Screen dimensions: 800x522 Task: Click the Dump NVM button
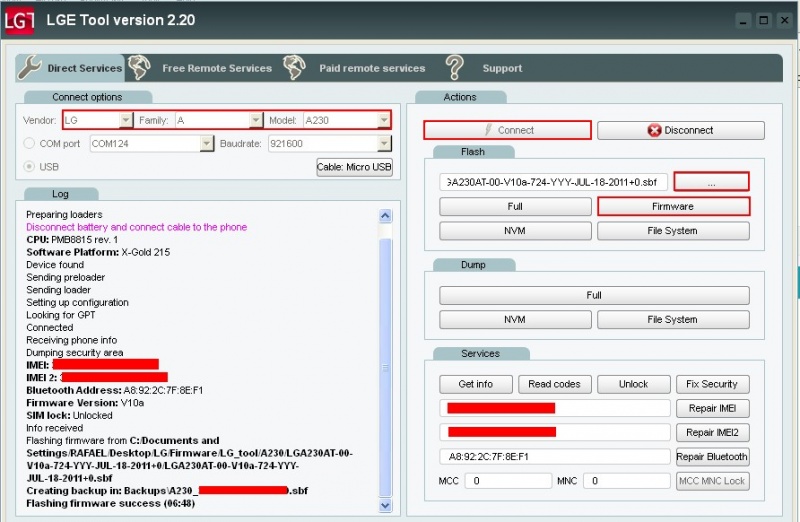point(515,319)
